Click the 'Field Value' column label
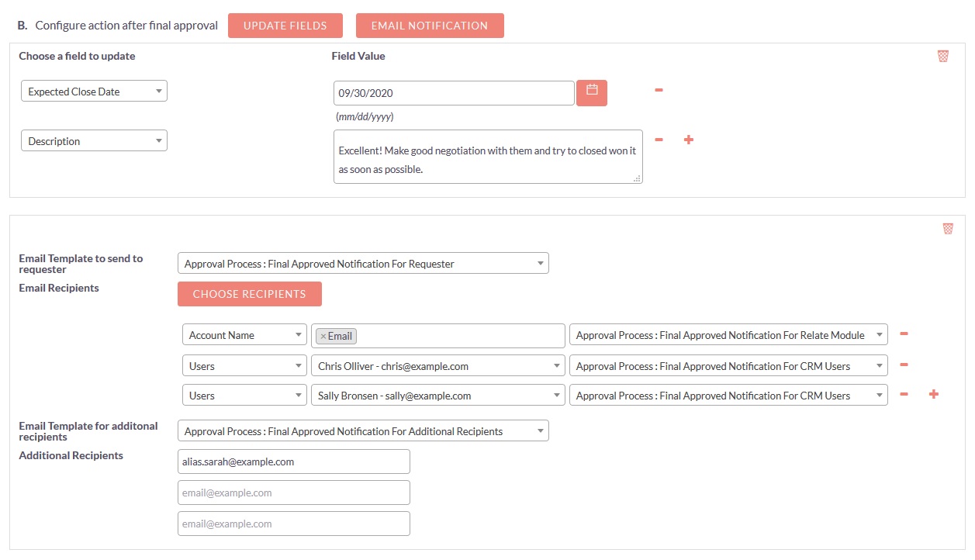Viewport: 975px width, 560px height. pos(358,56)
